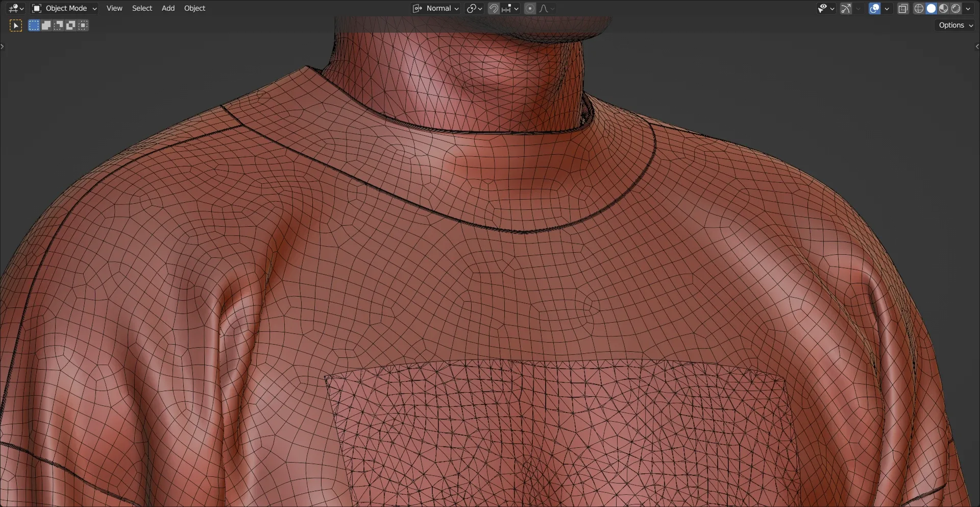Toggle snapping with the magnet icon
This screenshot has height=507, width=980.
tap(494, 8)
